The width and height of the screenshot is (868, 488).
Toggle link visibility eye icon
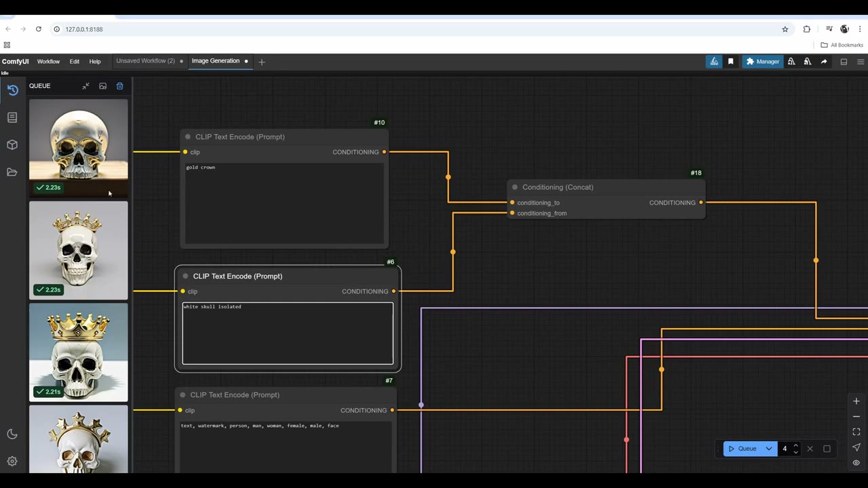pyautogui.click(x=856, y=463)
